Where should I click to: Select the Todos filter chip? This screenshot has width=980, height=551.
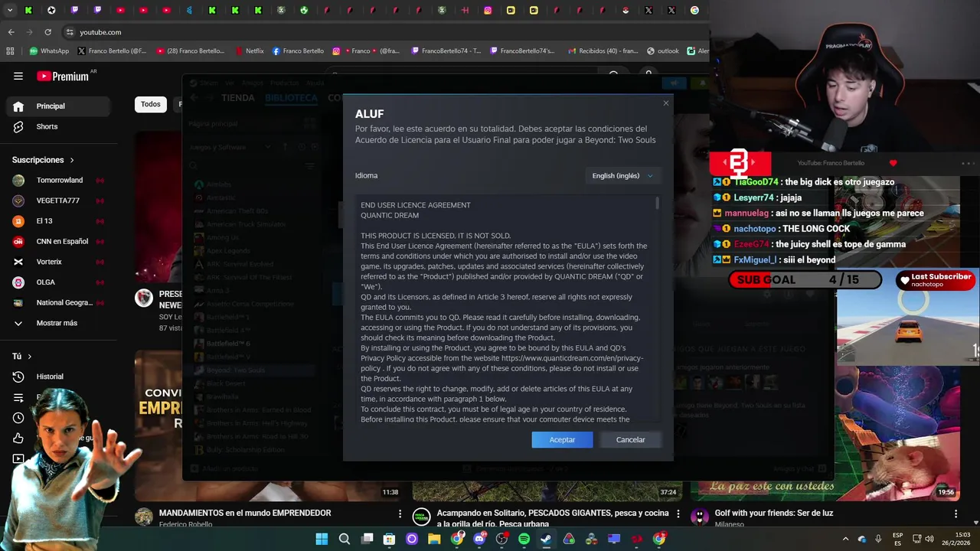pyautogui.click(x=151, y=104)
